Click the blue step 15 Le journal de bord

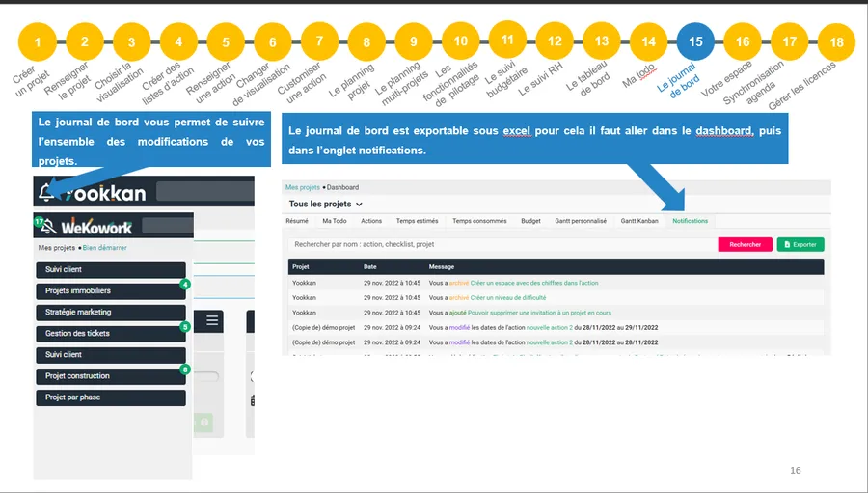pos(695,41)
